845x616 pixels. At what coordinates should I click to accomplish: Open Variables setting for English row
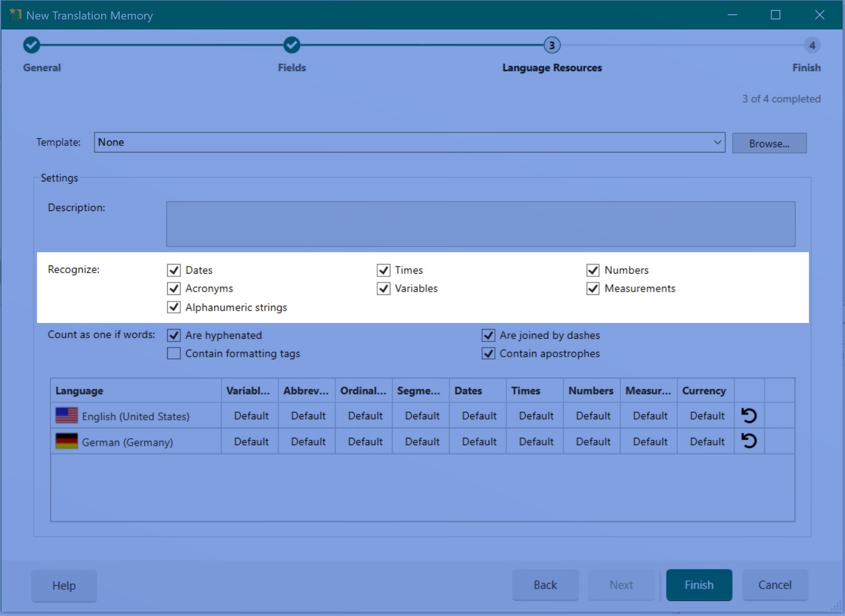pos(250,416)
